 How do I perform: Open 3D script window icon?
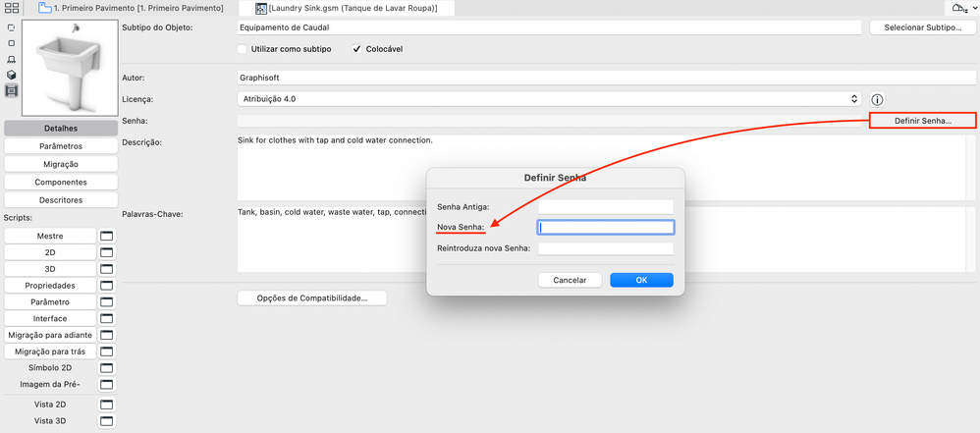point(107,269)
